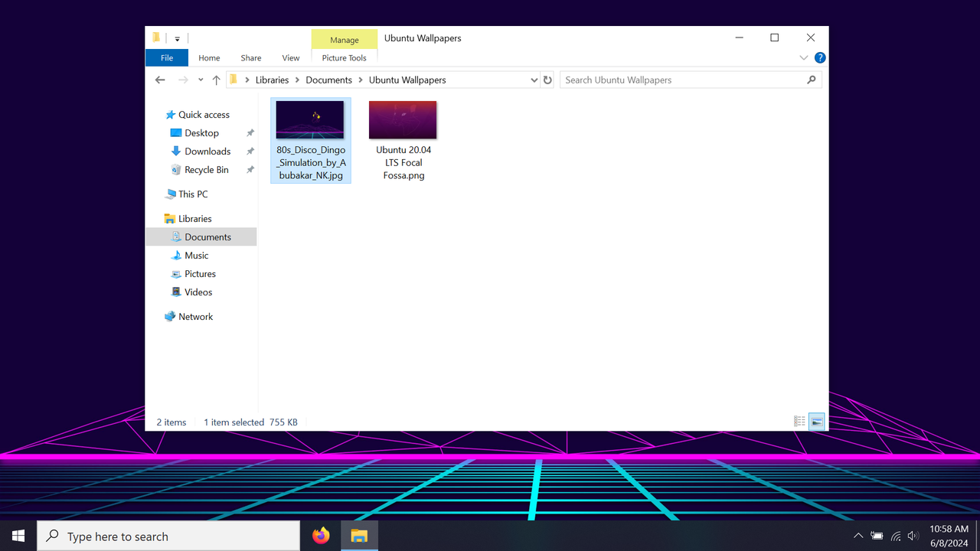Switch to large thumbnails view in status bar
The image size is (980, 551).
816,421
